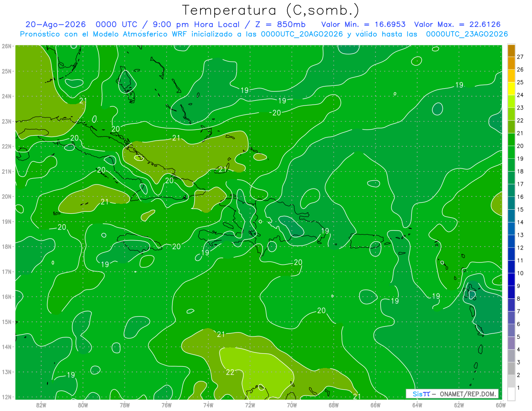Image resolution: width=532 pixels, height=411 pixels.
Task: Click the "12N" latitude axis label
Action: click(7, 397)
